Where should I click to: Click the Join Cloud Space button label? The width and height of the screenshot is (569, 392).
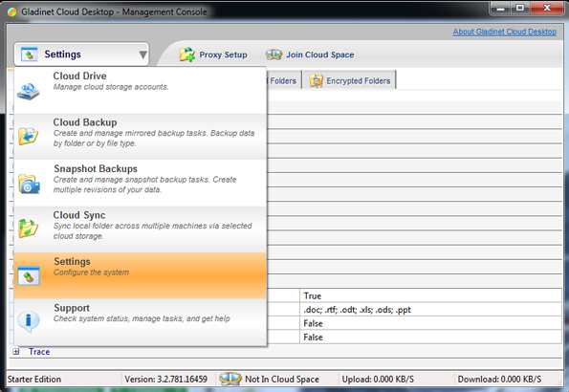click(320, 54)
